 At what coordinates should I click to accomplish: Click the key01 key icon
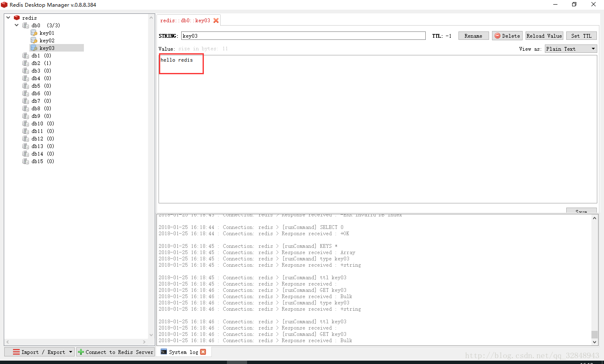(34, 33)
